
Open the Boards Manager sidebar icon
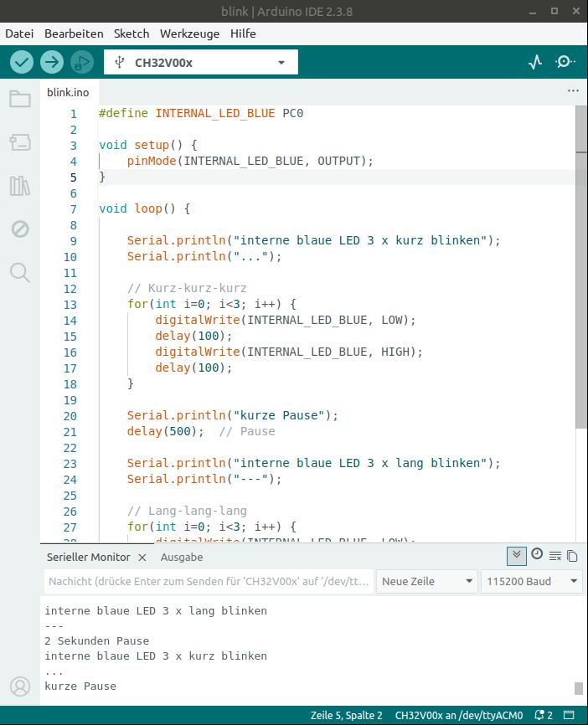coord(20,142)
